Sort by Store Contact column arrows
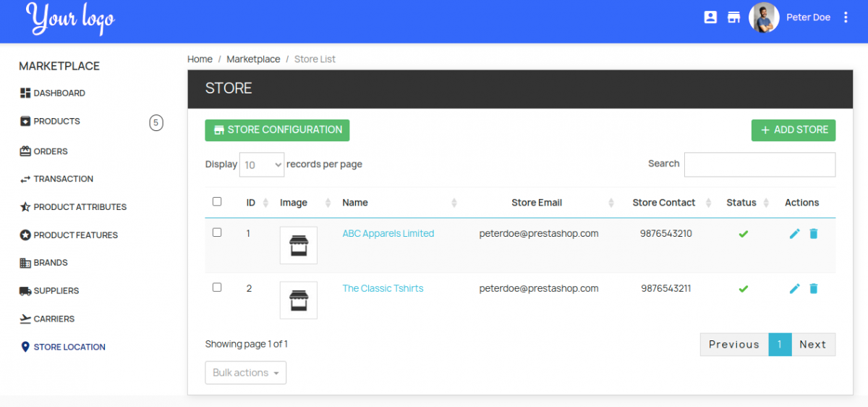Viewport: 868px width, 407px height. (709, 204)
